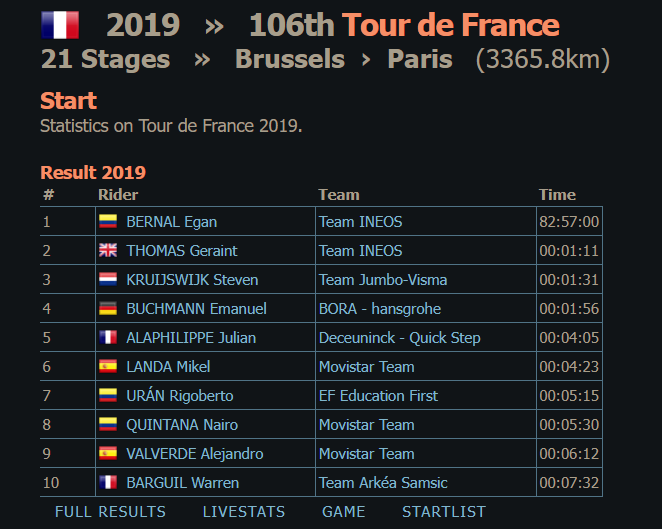Click the 2019 year in header

pyautogui.click(x=143, y=25)
